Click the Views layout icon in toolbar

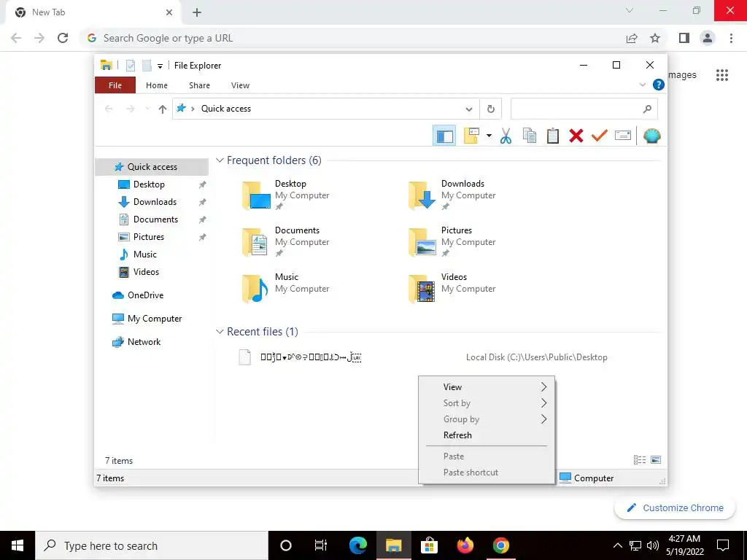click(x=471, y=136)
